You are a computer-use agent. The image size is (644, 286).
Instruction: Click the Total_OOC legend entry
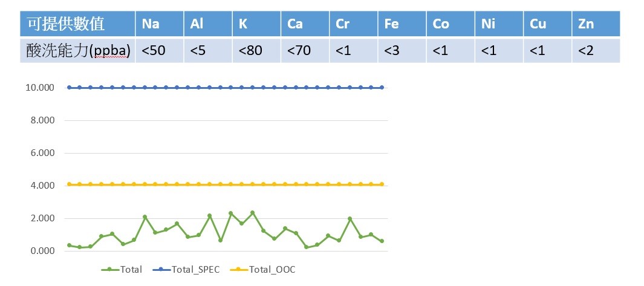[x=262, y=270]
